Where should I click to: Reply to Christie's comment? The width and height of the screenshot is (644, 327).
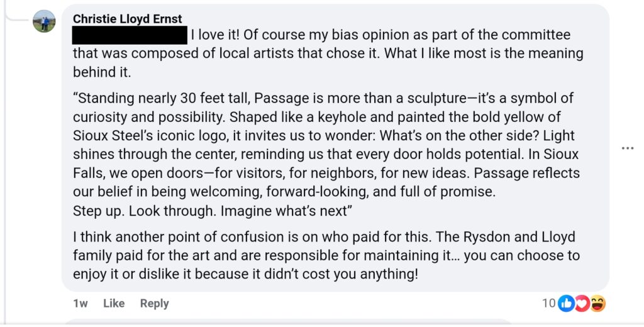(155, 303)
